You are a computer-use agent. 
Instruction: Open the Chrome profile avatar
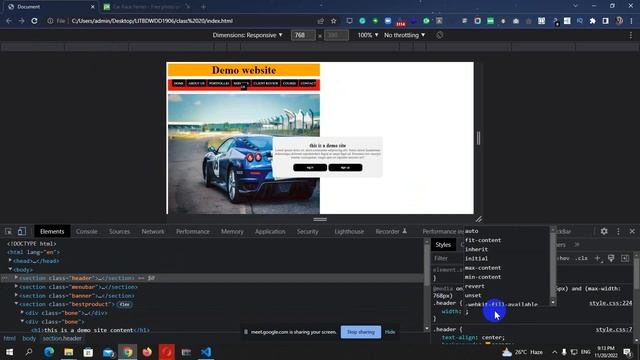619,21
